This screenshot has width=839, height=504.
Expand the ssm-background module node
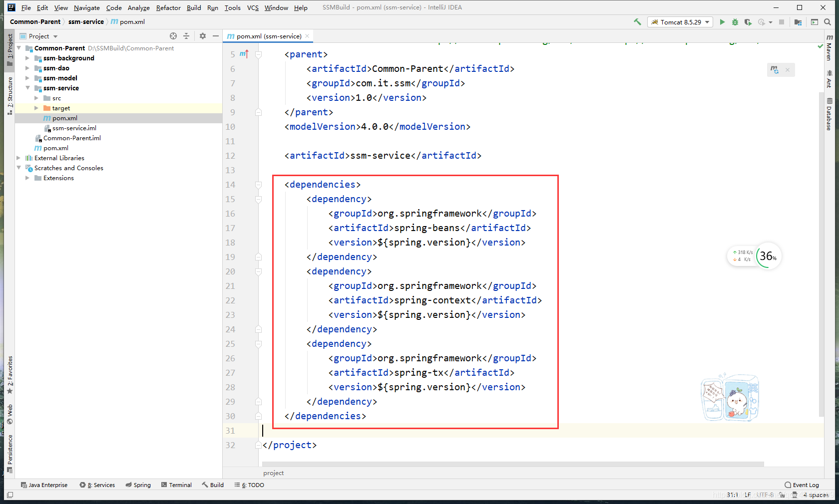[x=27, y=58]
